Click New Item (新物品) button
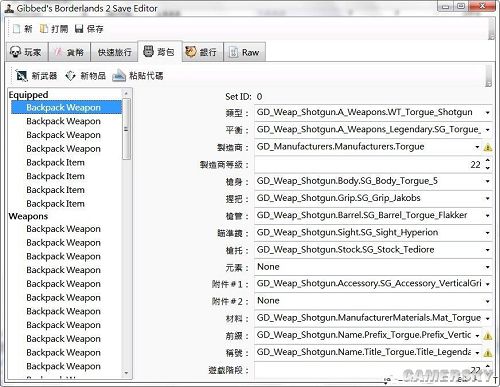 85,76
